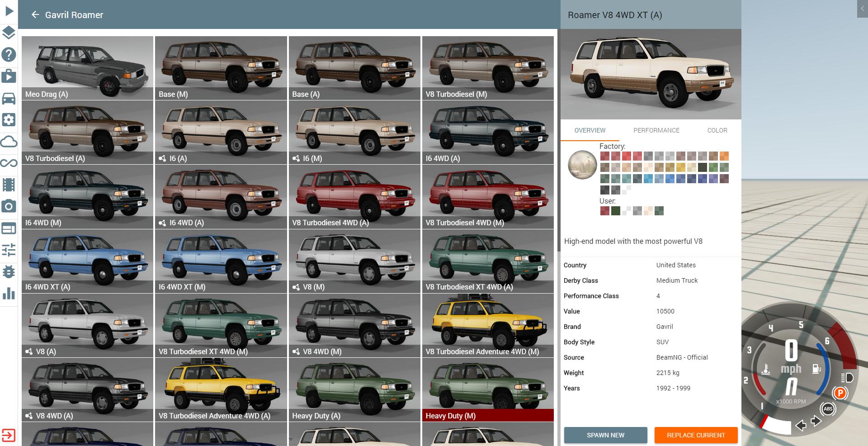
Task: Open the vehicle config gear icon
Action: click(9, 119)
